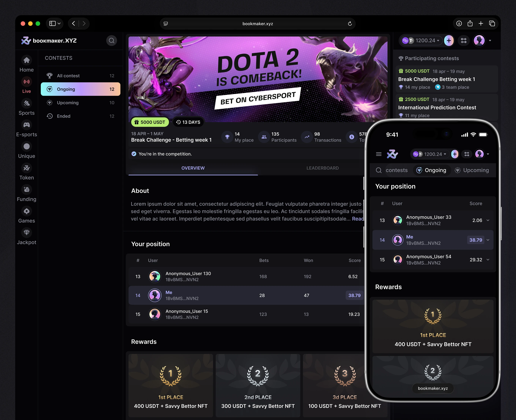Select the Ongoing contest filter
Image resolution: width=516 pixels, height=420 pixels.
tap(80, 89)
